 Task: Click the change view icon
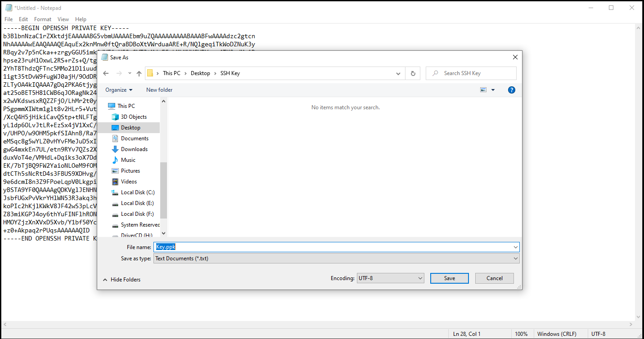pos(484,90)
